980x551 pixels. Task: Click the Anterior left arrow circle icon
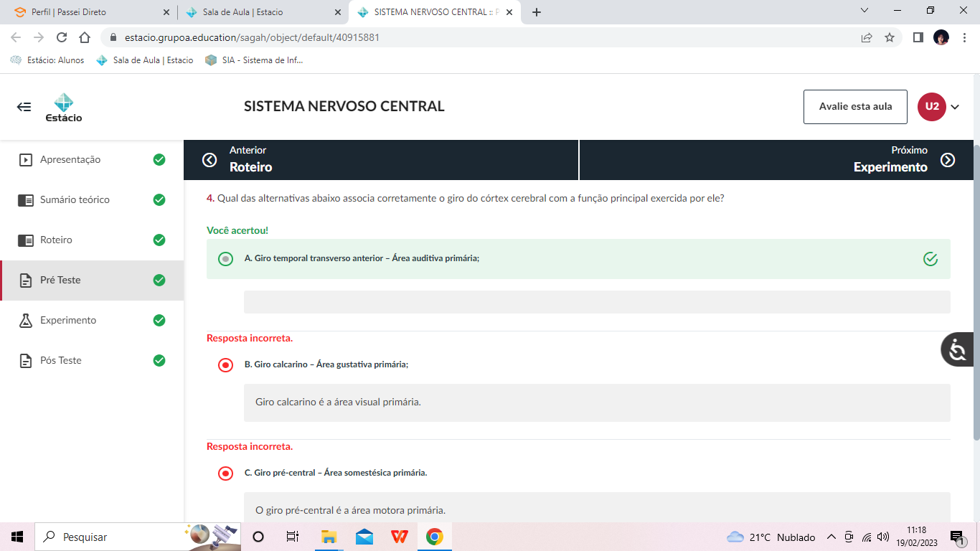(x=209, y=160)
